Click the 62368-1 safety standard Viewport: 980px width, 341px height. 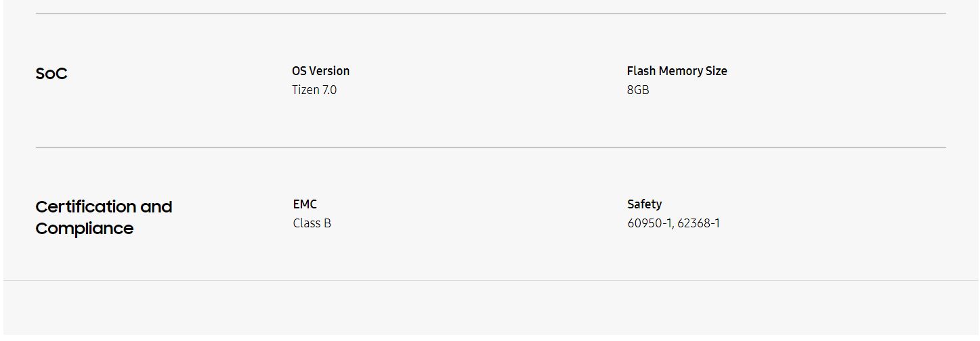click(x=698, y=223)
